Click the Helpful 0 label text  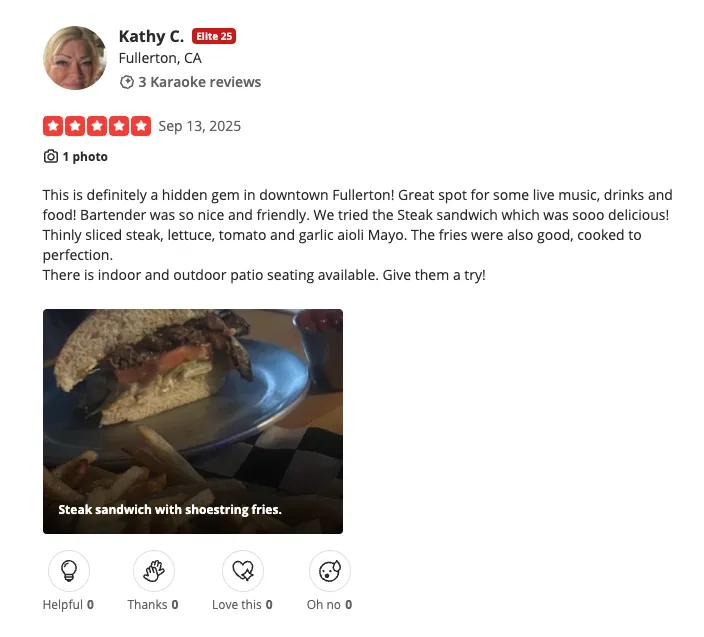[68, 605]
